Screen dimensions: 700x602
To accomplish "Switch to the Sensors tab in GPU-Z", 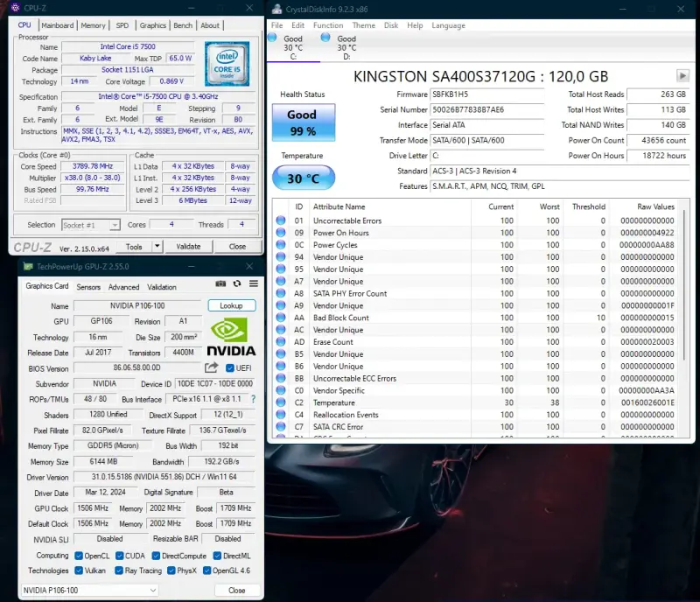I will click(88, 287).
